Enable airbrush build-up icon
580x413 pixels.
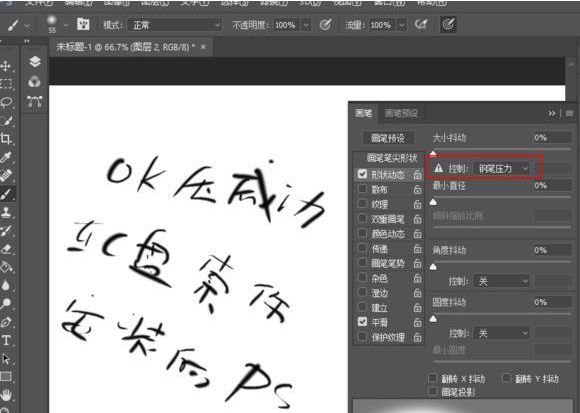pos(421,25)
